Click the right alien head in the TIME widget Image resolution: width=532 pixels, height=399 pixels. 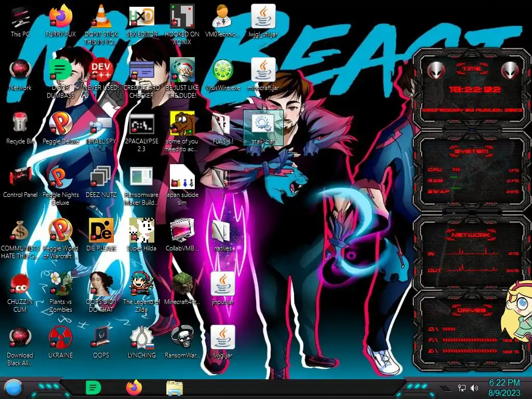[510, 71]
